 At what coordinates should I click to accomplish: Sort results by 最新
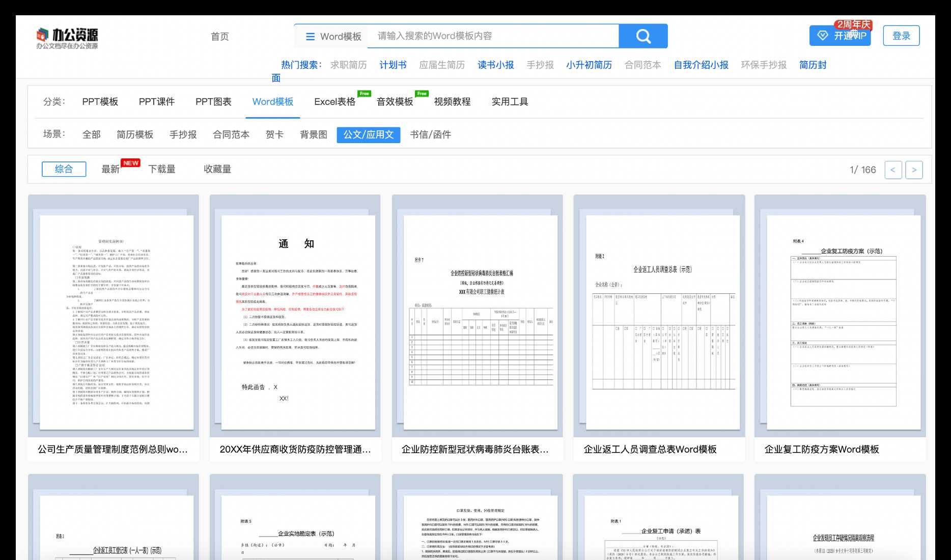click(110, 170)
